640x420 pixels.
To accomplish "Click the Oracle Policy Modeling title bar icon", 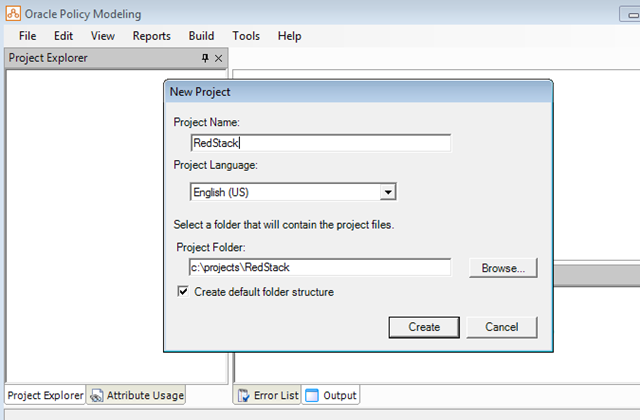I will pos(12,14).
